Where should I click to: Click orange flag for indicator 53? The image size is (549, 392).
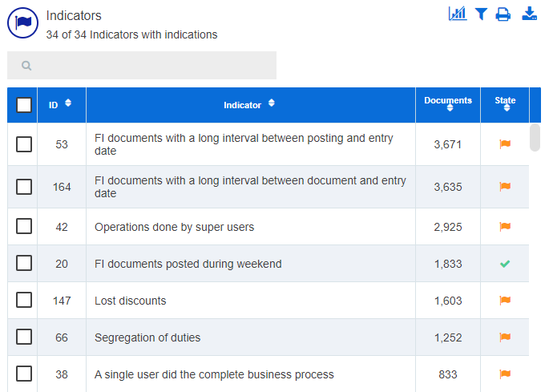pyautogui.click(x=505, y=144)
